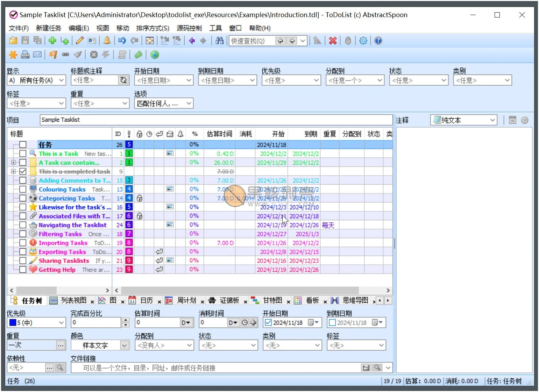Screen dimensions: 539x392
Task: Open the 颜色 sample text color dropdown
Action: click(x=125, y=345)
